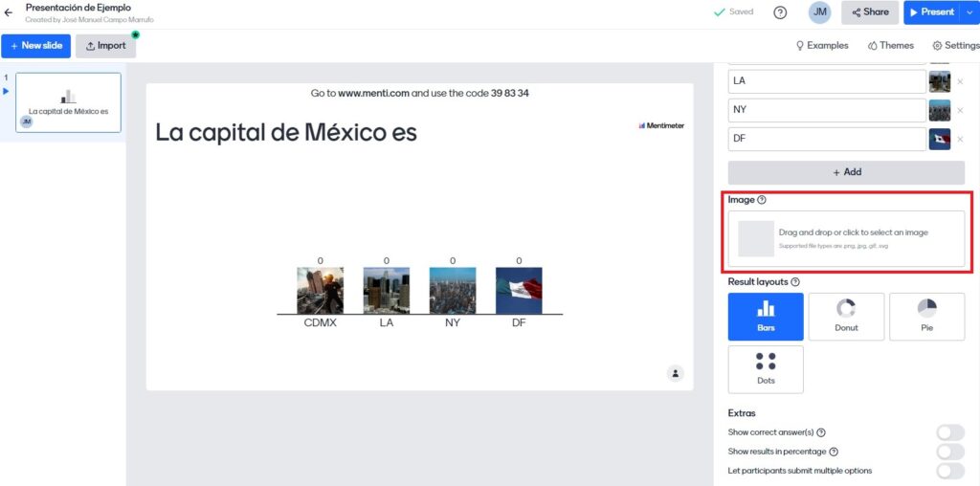Click the Add option button
This screenshot has height=486, width=980.
(846, 172)
